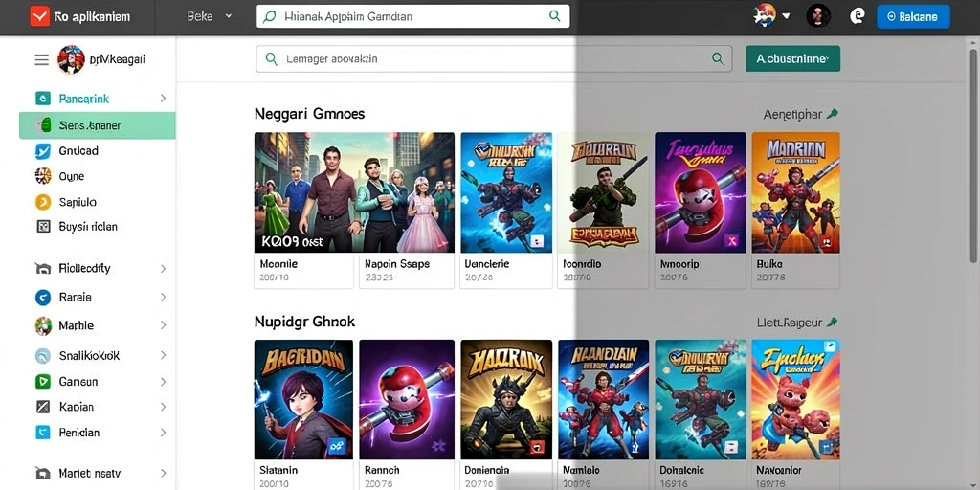980x490 pixels.
Task: Open the Nnoorip game cover
Action: click(x=701, y=192)
